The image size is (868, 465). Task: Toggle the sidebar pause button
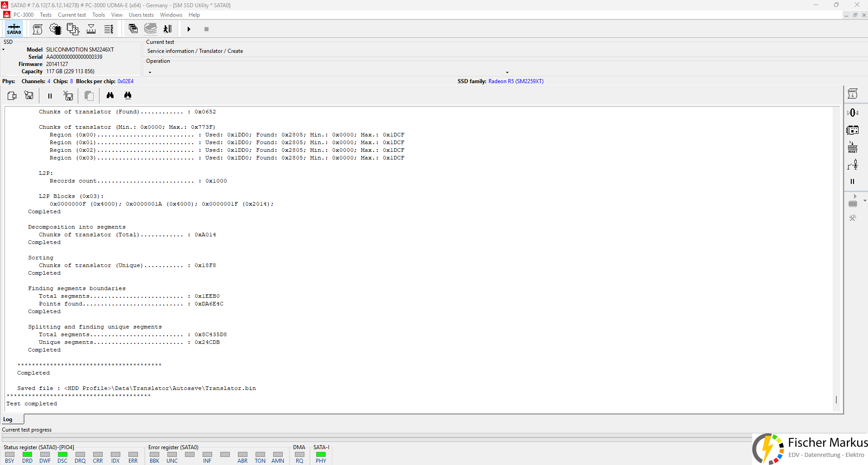tap(853, 181)
